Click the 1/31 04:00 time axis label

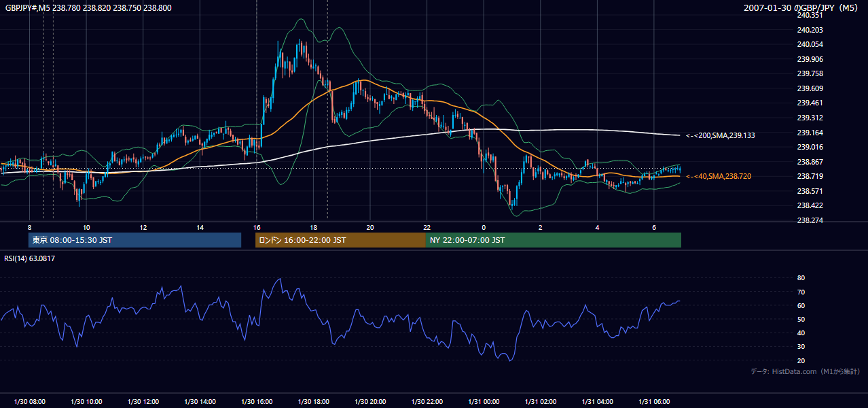597,402
